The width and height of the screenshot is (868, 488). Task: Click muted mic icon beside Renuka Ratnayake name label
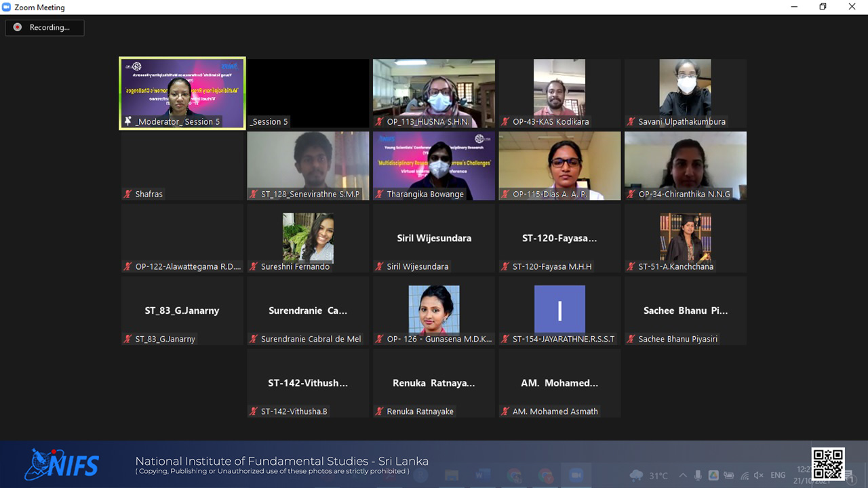pyautogui.click(x=380, y=411)
